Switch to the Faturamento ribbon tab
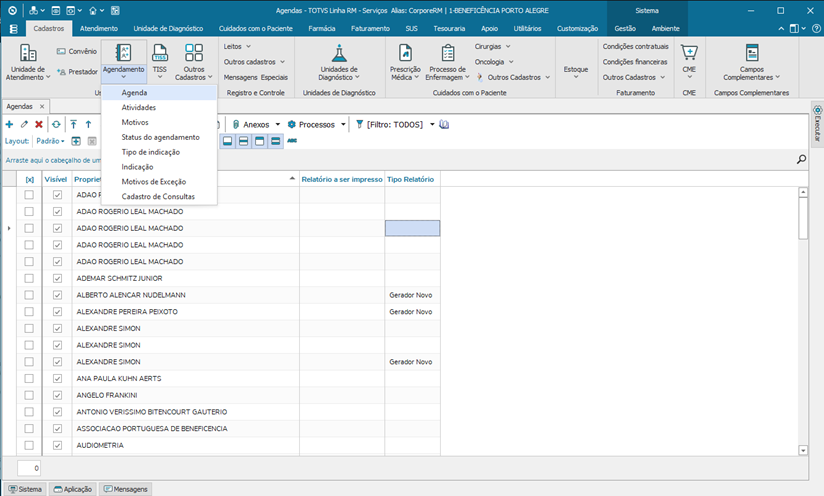Viewport: 824px width, 496px height. coord(370,28)
